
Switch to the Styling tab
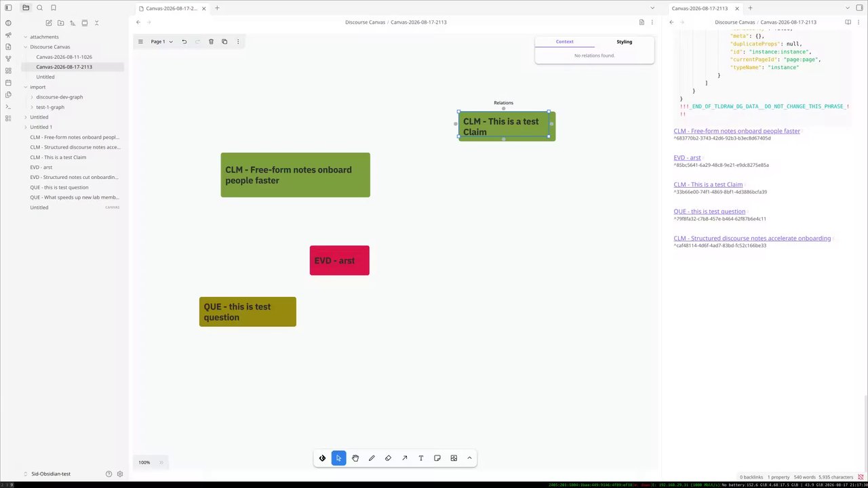(x=625, y=41)
